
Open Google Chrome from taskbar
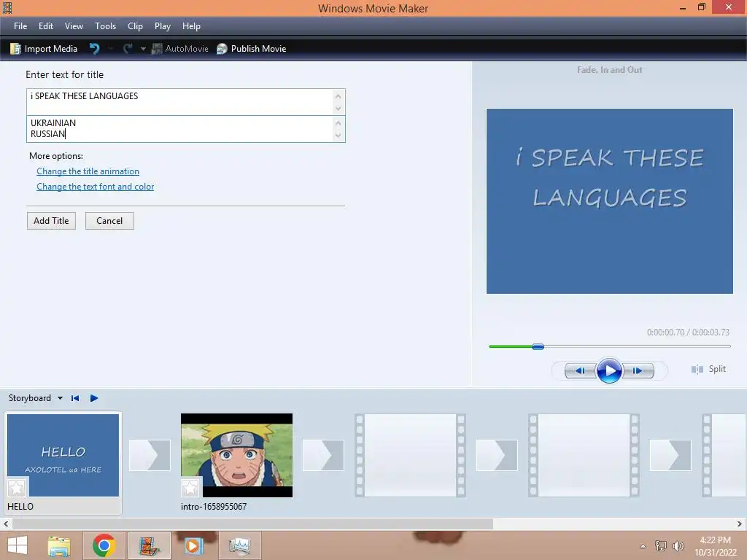pos(104,545)
